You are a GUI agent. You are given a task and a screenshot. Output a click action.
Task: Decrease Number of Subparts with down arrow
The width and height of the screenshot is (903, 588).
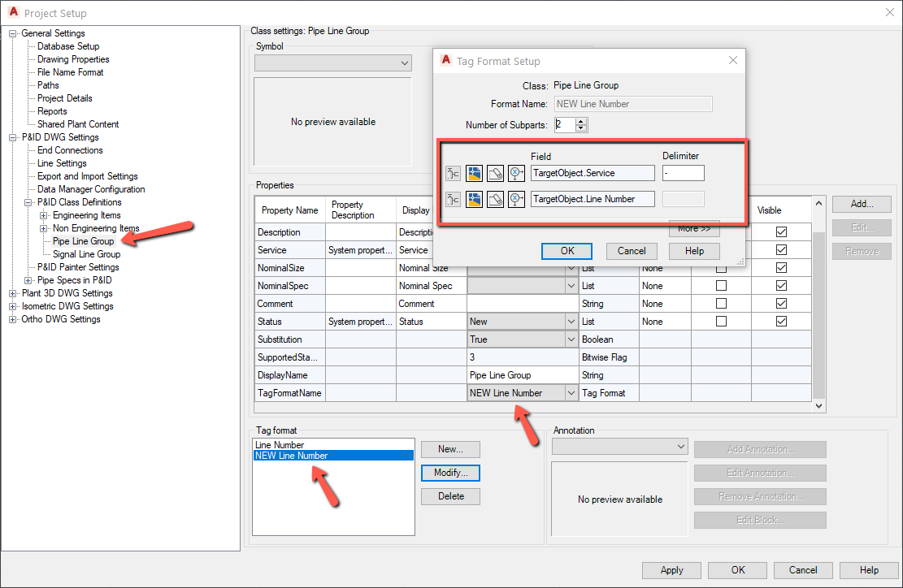[581, 128]
